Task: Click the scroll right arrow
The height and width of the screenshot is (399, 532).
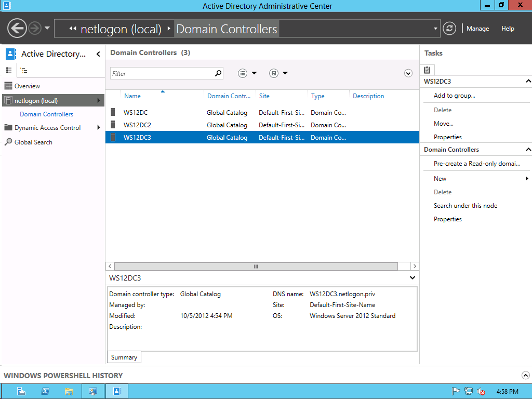Action: click(415, 267)
